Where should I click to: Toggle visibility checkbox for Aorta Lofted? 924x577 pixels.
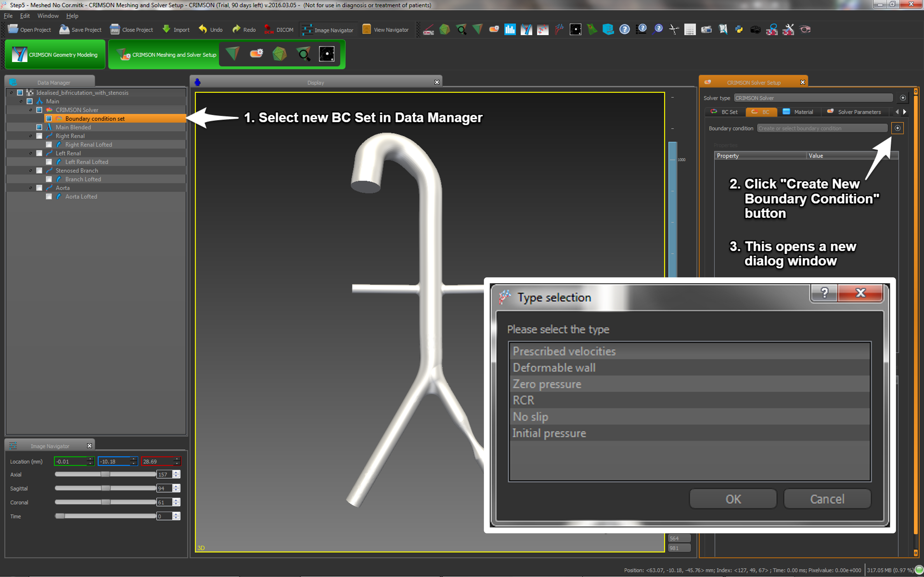click(49, 196)
